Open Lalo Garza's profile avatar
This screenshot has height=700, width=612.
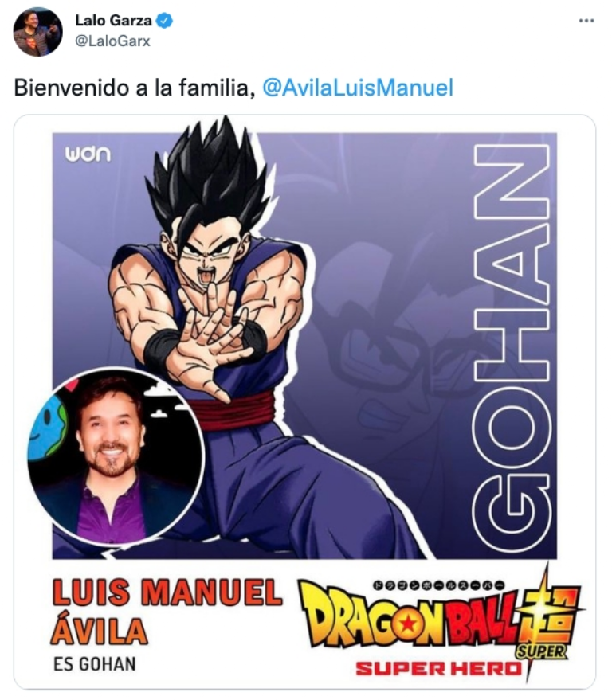(x=37, y=32)
